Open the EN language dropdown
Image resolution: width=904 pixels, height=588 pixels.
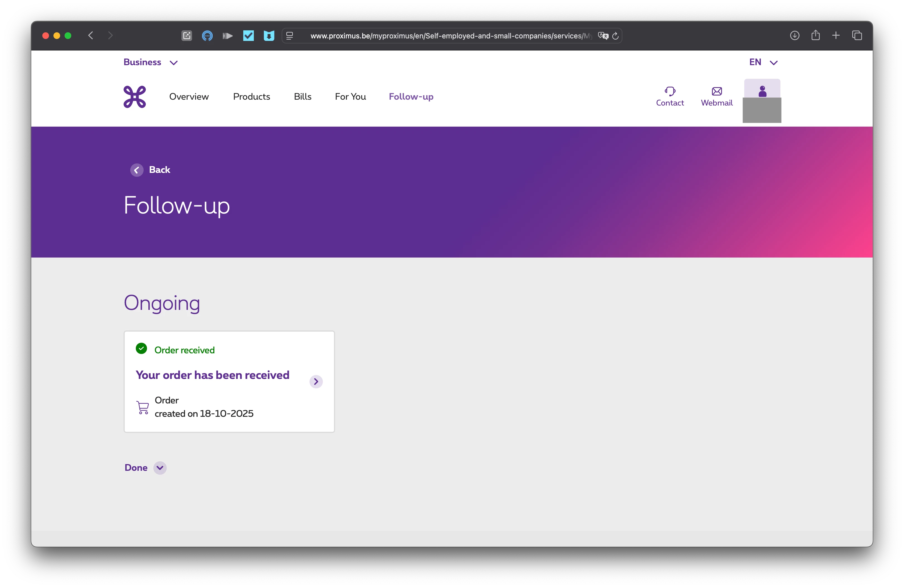pyautogui.click(x=763, y=62)
